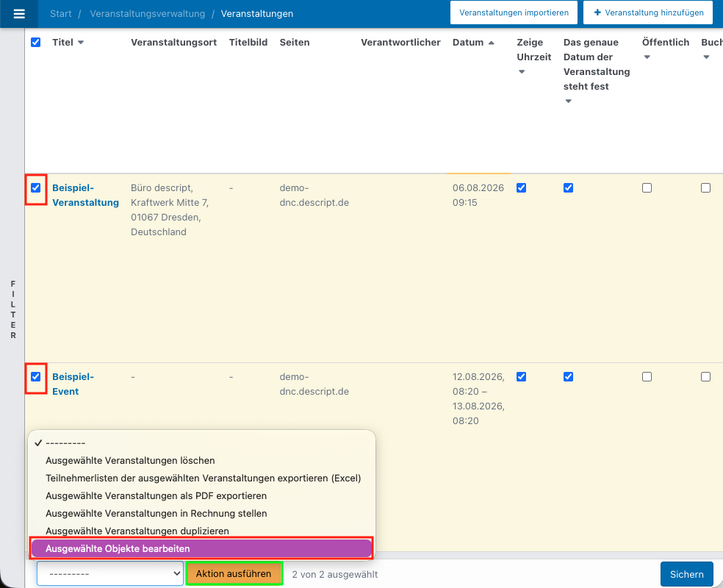Click the 'Aktion ausführen' button

[234, 574]
